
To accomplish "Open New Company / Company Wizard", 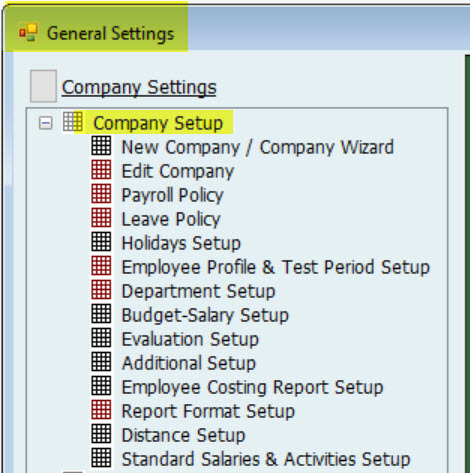I will coord(258,147).
